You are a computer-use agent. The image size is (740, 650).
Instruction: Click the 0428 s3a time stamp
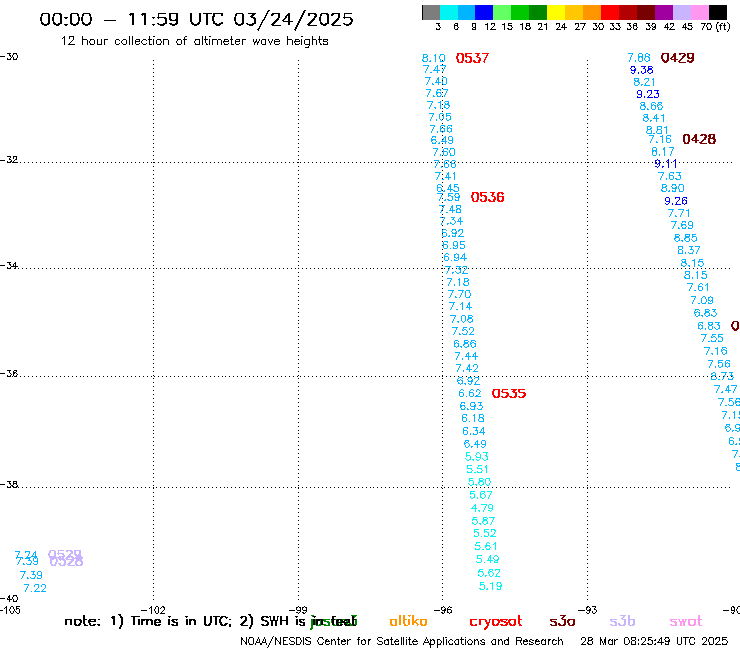[699, 139]
